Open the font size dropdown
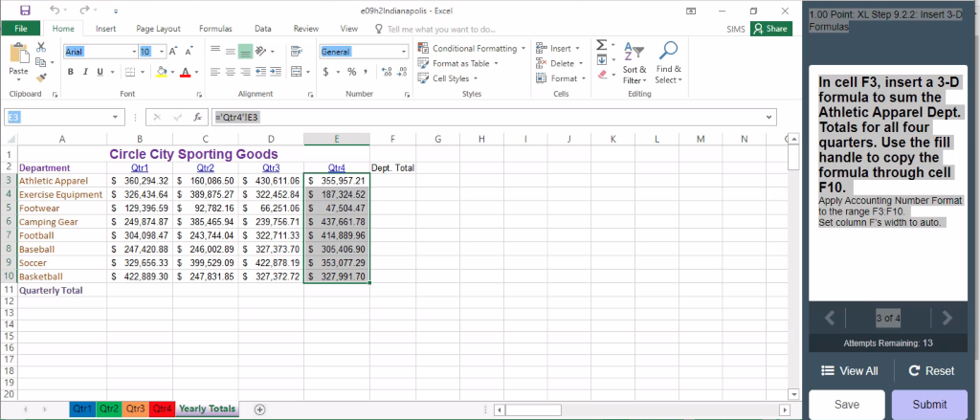Screen dimensions: 980x420 tap(162, 52)
